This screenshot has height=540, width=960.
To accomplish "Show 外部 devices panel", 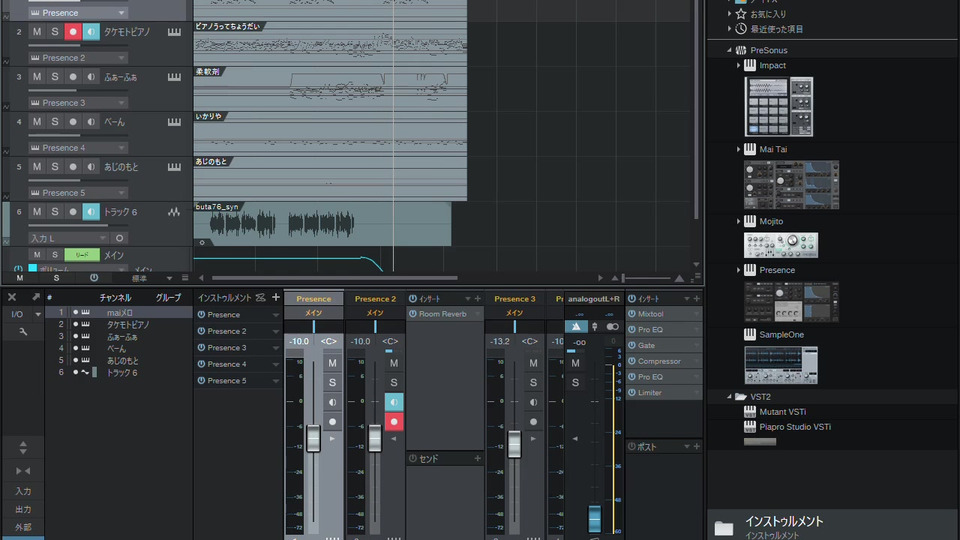I will 23,527.
